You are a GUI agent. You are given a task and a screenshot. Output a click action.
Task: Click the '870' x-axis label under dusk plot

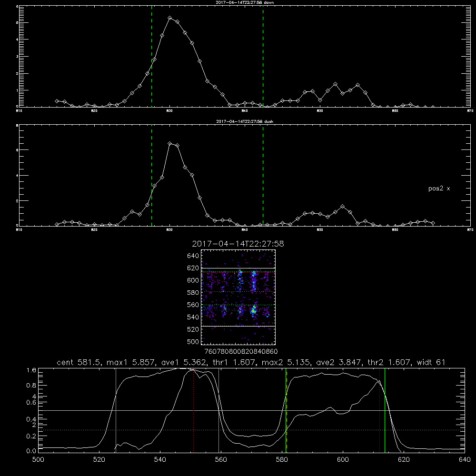[470, 230]
